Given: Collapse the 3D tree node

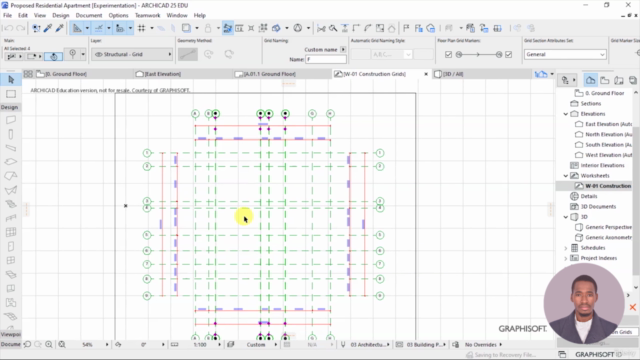Looking at the screenshot, I should (x=566, y=217).
